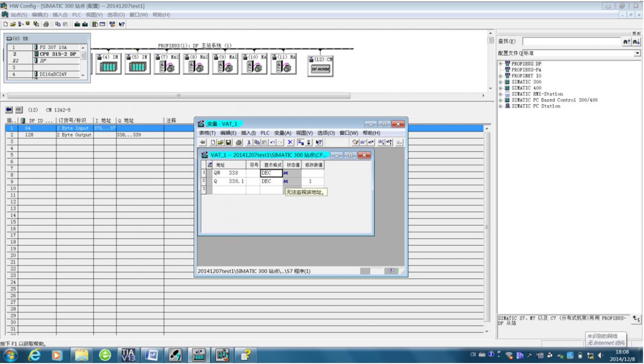Expand SIMATIC PC Based Control 300/400 node

[501, 100]
